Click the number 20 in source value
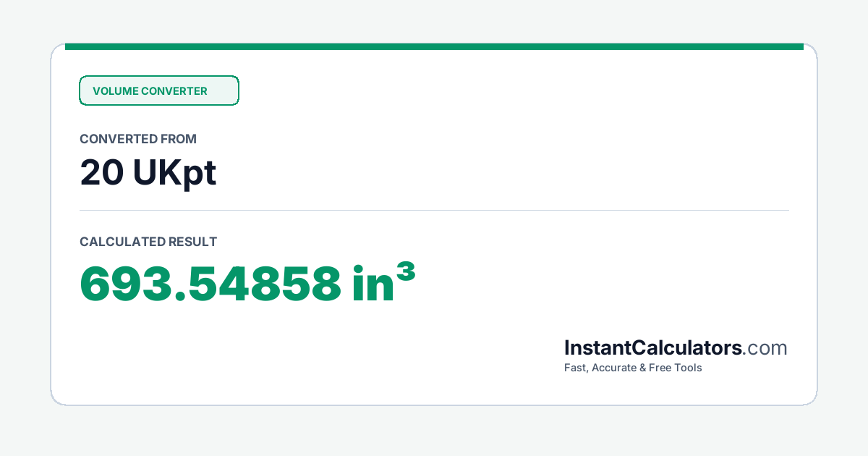868x456 pixels. click(101, 173)
